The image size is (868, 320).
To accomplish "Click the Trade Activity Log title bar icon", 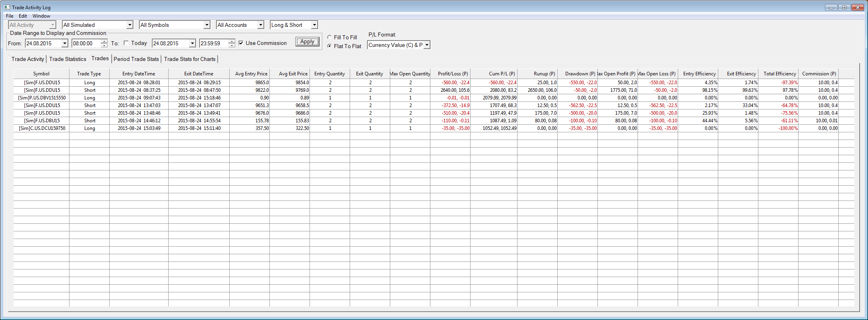I will point(7,7).
